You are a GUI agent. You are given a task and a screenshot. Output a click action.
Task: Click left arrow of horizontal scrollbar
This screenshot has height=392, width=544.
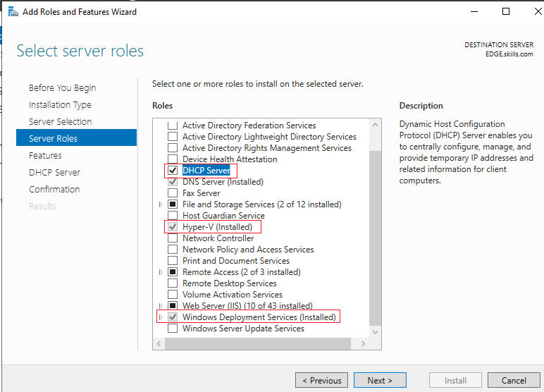(x=159, y=343)
